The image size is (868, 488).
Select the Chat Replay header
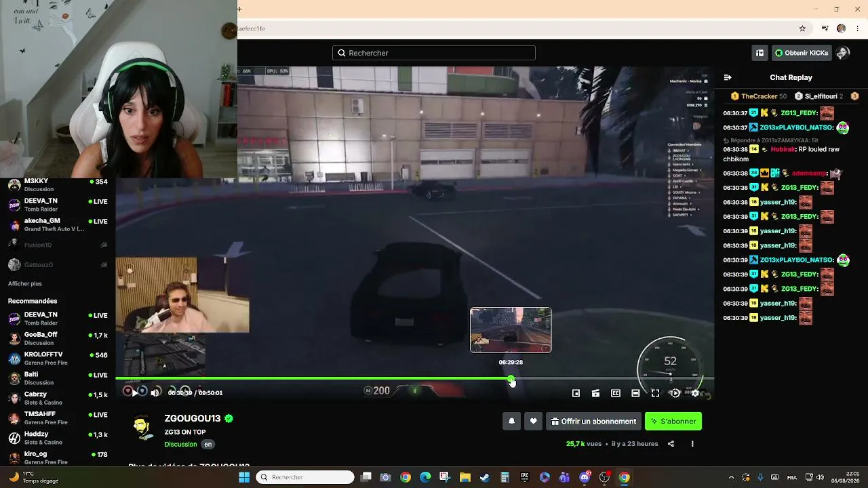(x=791, y=77)
